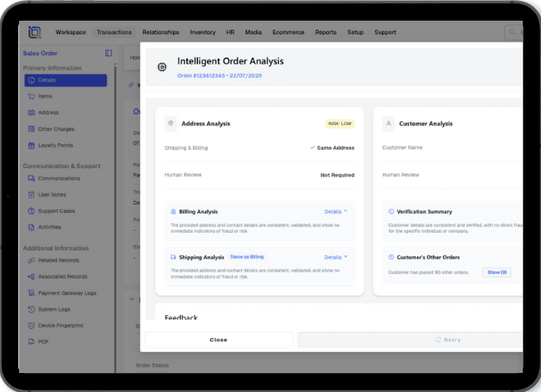Open the PDF sidebar item
Image resolution: width=541 pixels, height=392 pixels.
tap(44, 341)
